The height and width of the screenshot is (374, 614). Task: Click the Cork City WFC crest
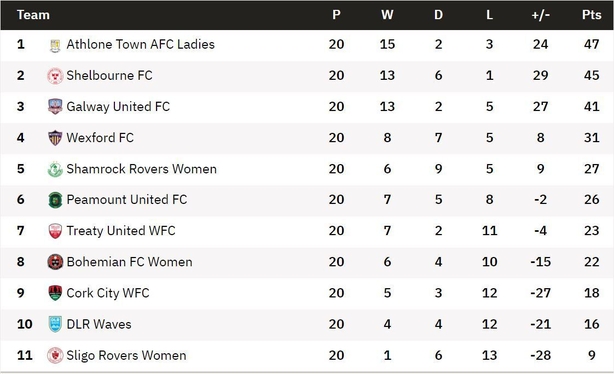[x=55, y=293]
